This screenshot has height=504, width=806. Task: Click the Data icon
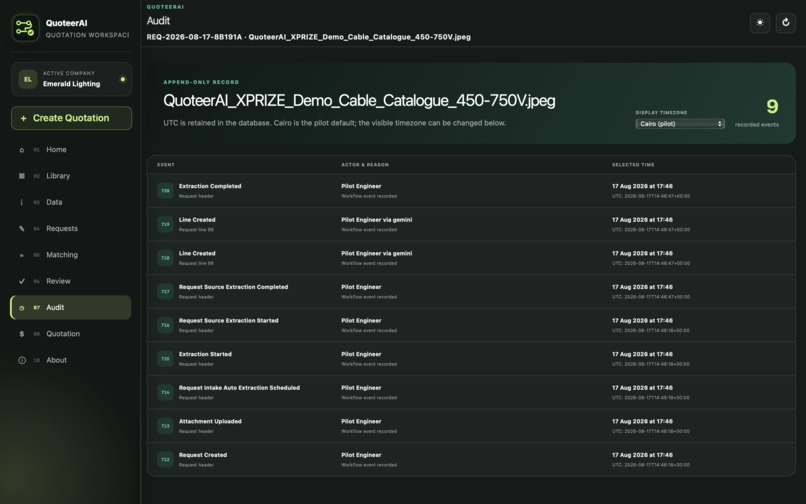[x=22, y=202]
